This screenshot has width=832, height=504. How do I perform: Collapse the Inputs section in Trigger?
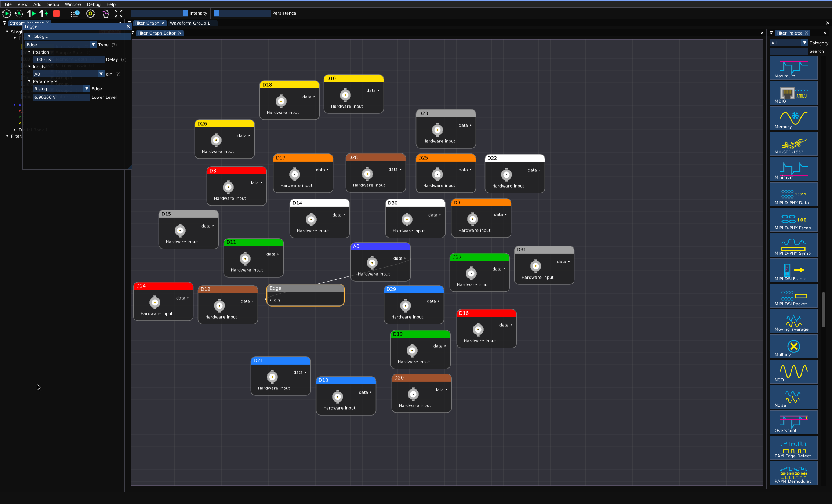tap(29, 67)
